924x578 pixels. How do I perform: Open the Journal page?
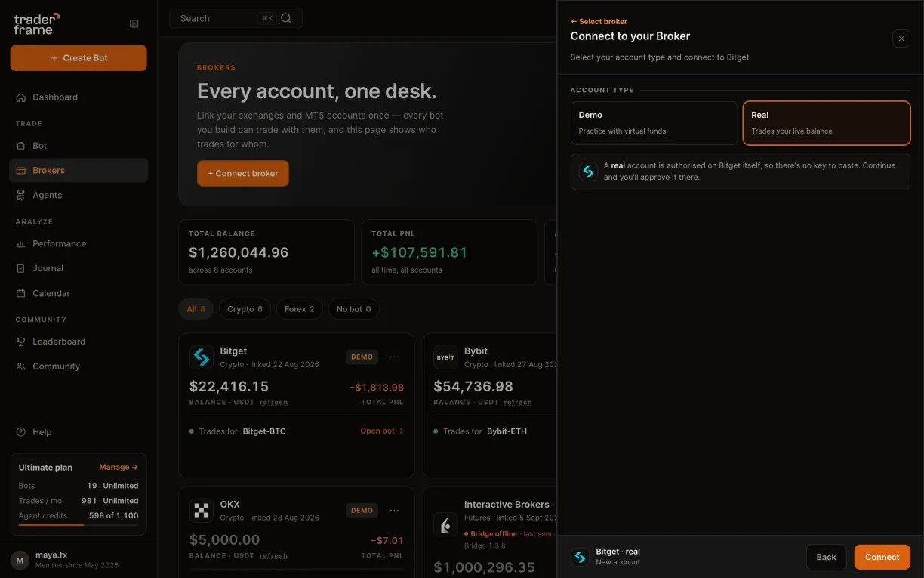(79, 268)
